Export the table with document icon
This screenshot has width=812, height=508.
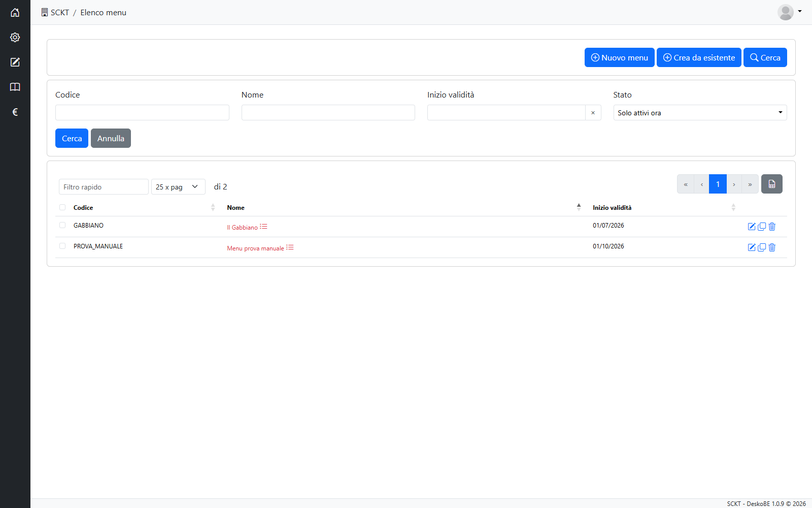[772, 184]
